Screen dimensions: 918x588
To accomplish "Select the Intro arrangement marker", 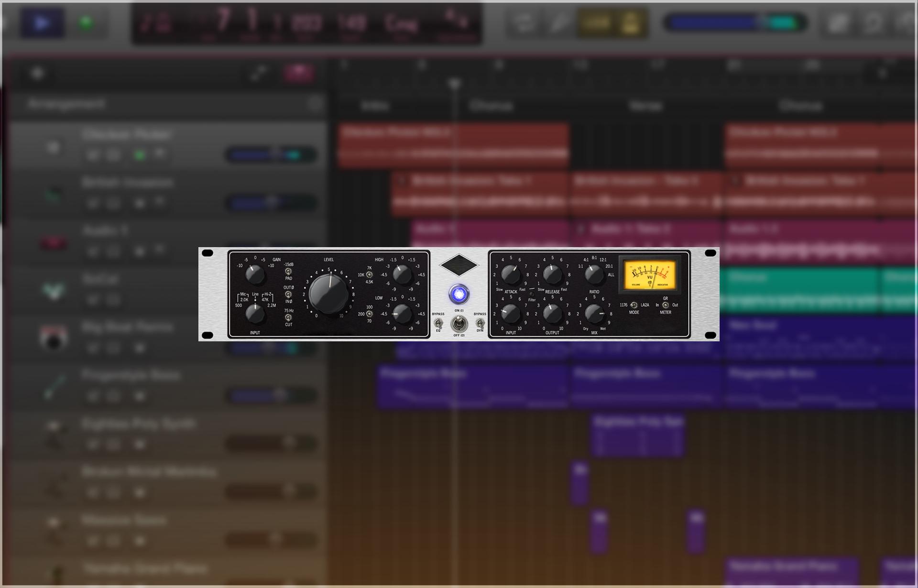I will point(374,106).
